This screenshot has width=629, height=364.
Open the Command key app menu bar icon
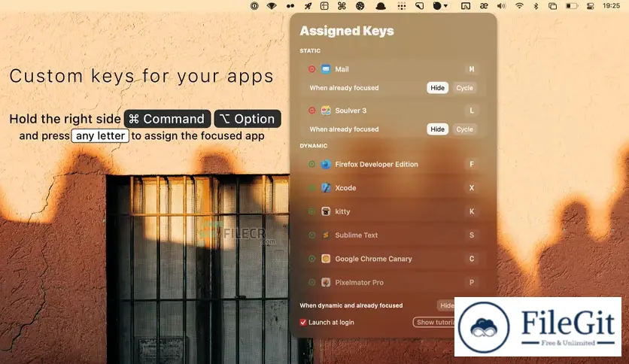click(342, 6)
